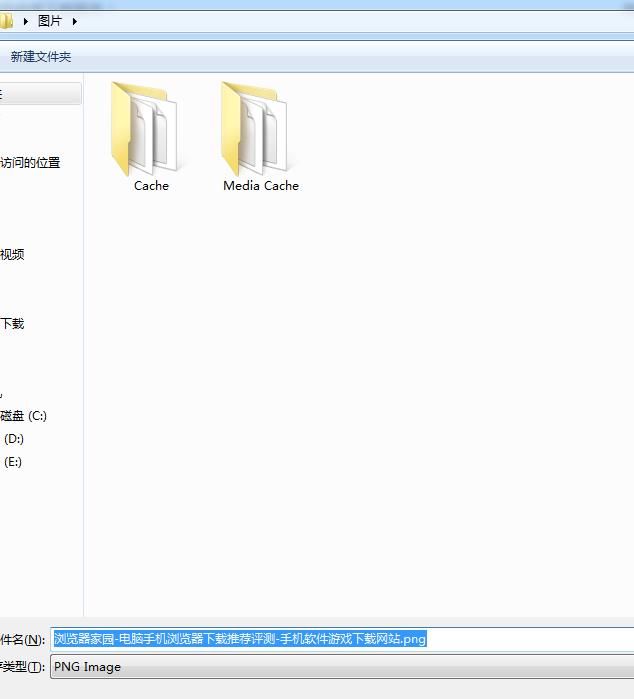Click the folder icon in address bar
This screenshot has height=699, width=634.
click(6, 21)
